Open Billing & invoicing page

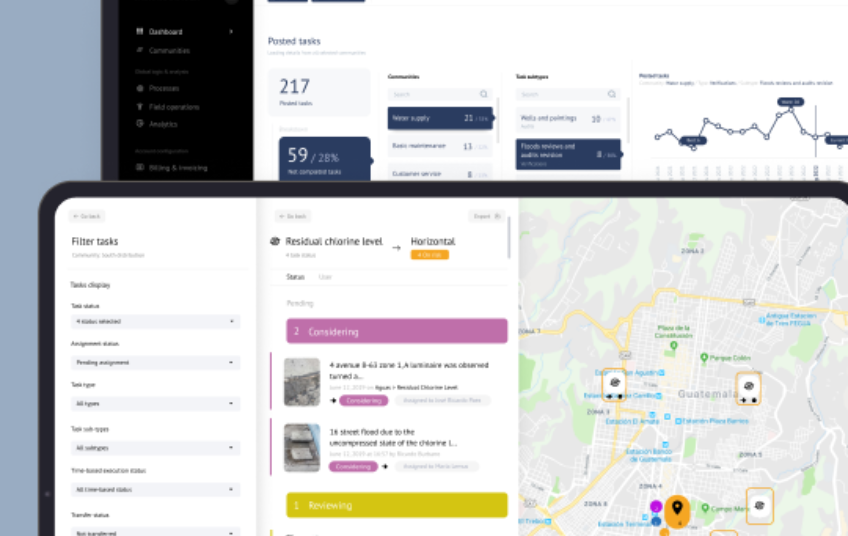click(x=178, y=168)
